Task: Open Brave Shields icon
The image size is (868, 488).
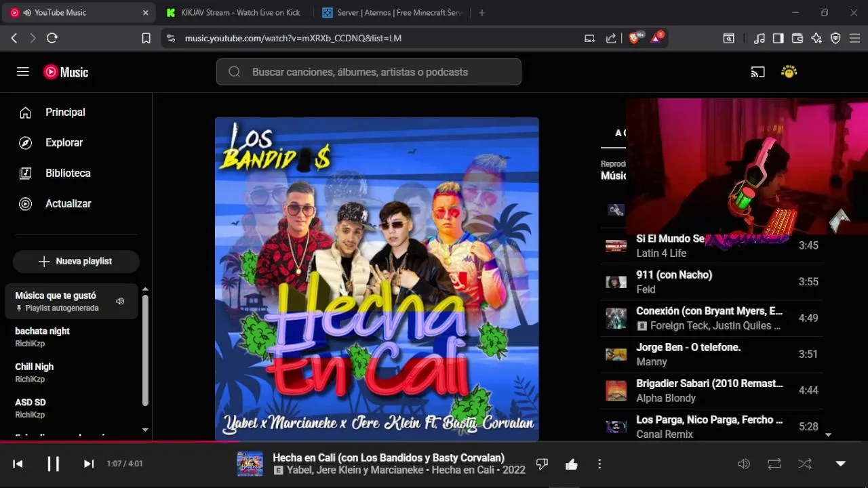Action: (x=635, y=38)
